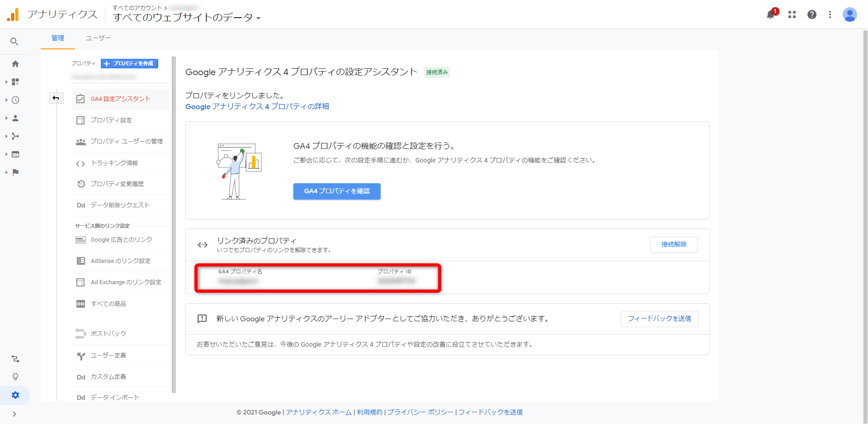Click the フィードバックを送信 button in card
The width and height of the screenshot is (868, 424).
point(659,319)
